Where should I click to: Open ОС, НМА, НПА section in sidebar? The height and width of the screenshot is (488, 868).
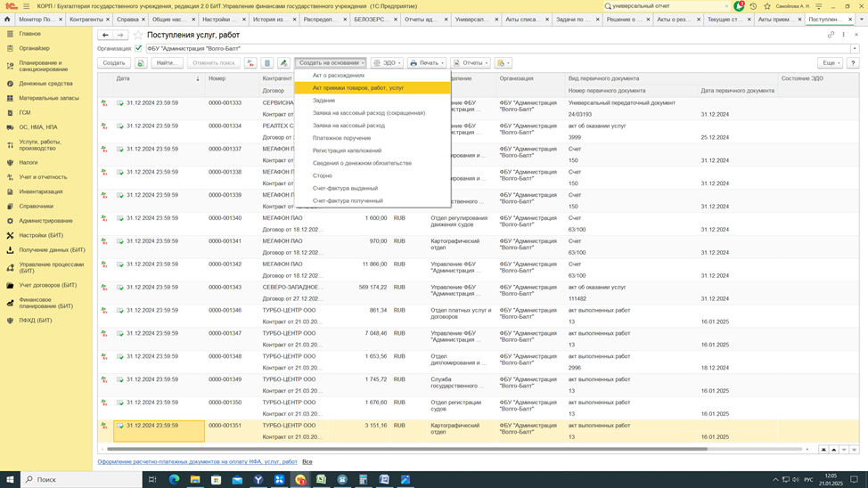point(38,127)
